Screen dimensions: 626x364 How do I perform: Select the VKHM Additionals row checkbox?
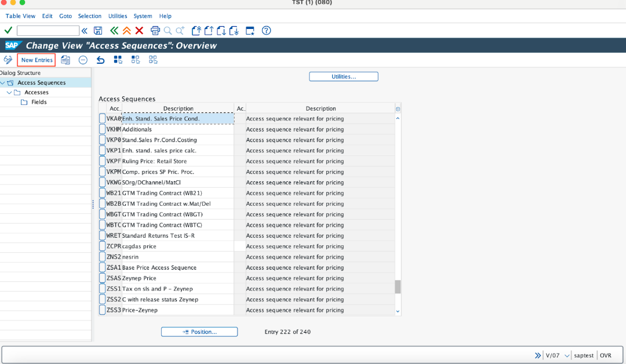tap(102, 129)
